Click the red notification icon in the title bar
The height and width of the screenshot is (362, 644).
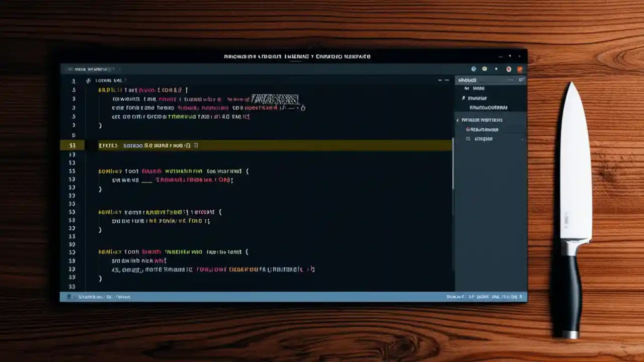pos(508,69)
